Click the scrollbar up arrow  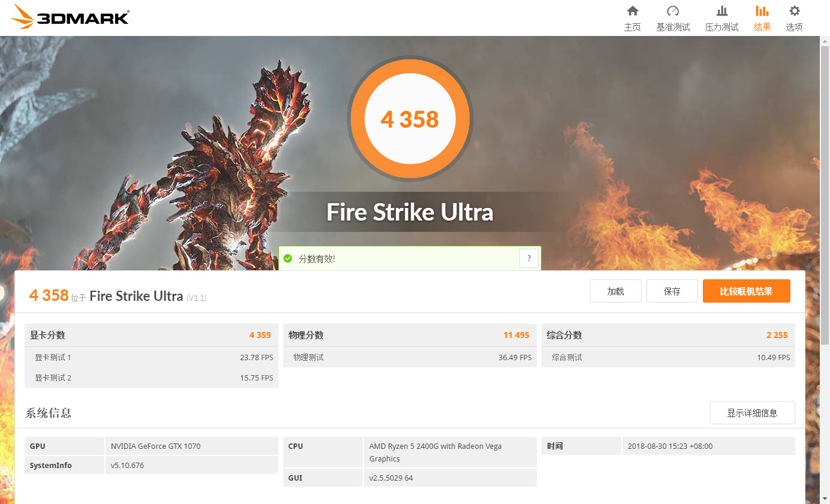825,41
